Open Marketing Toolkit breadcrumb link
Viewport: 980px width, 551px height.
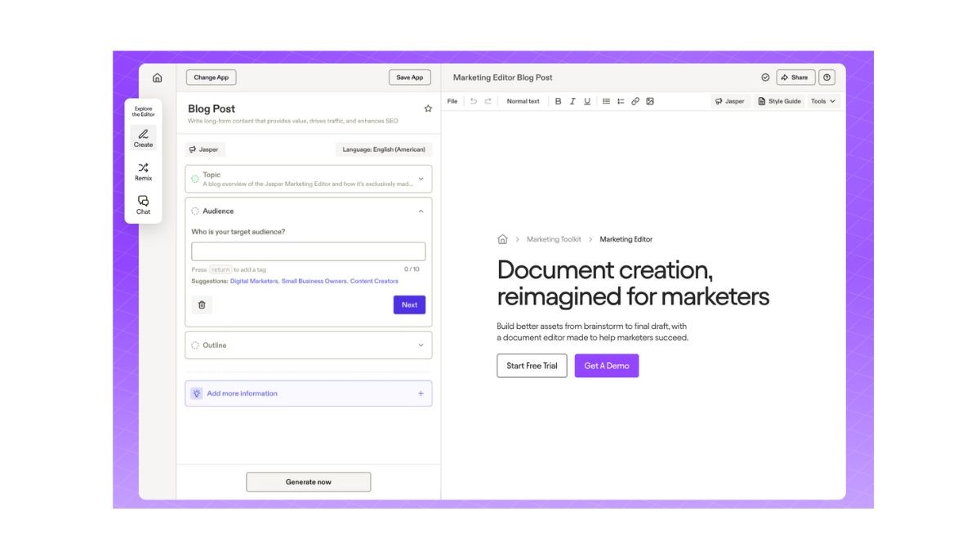tap(554, 239)
